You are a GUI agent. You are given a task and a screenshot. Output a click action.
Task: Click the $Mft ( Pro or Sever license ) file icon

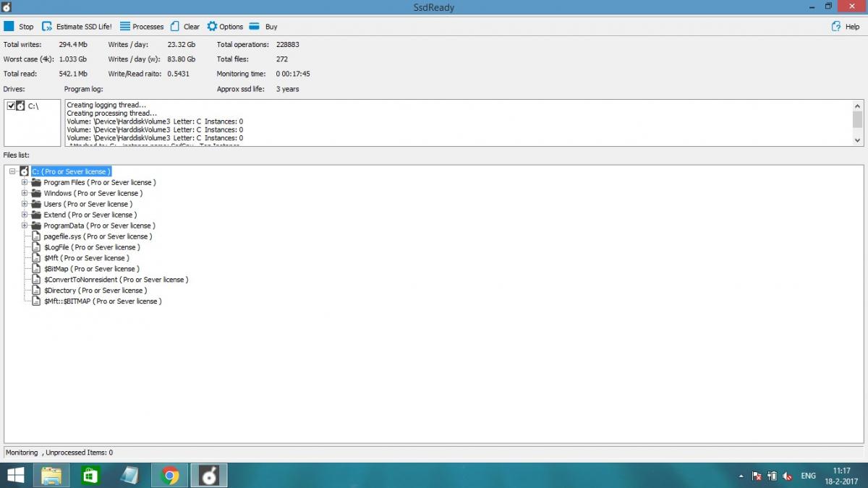(x=36, y=258)
